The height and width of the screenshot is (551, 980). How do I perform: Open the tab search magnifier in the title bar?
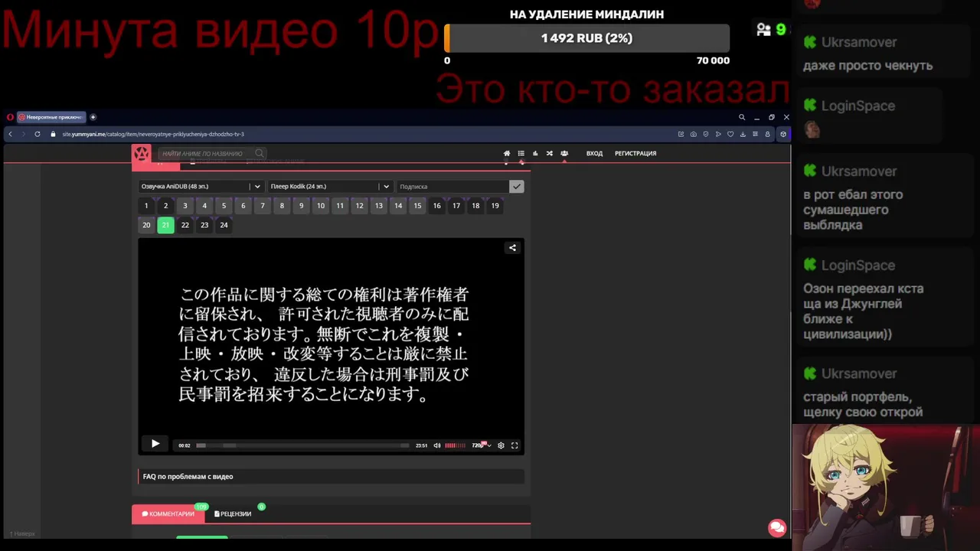742,117
